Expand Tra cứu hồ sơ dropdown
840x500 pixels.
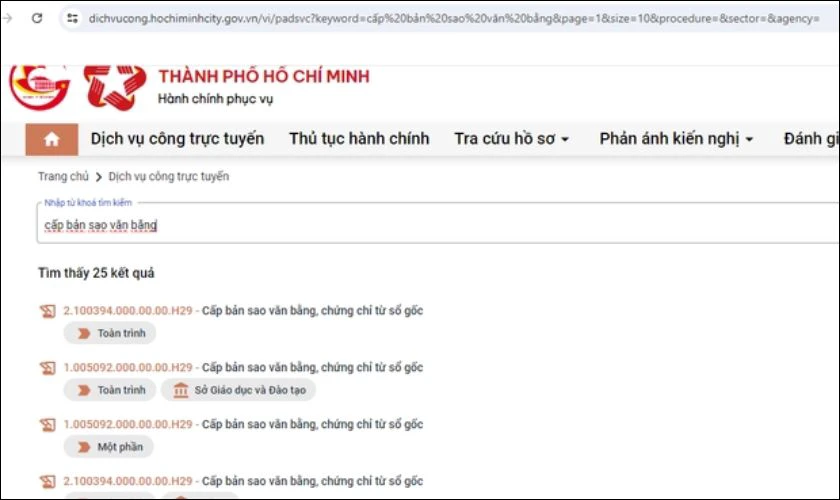512,139
